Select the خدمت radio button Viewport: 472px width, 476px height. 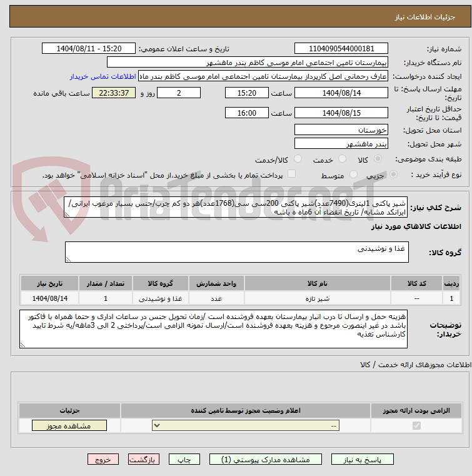pos(342,158)
